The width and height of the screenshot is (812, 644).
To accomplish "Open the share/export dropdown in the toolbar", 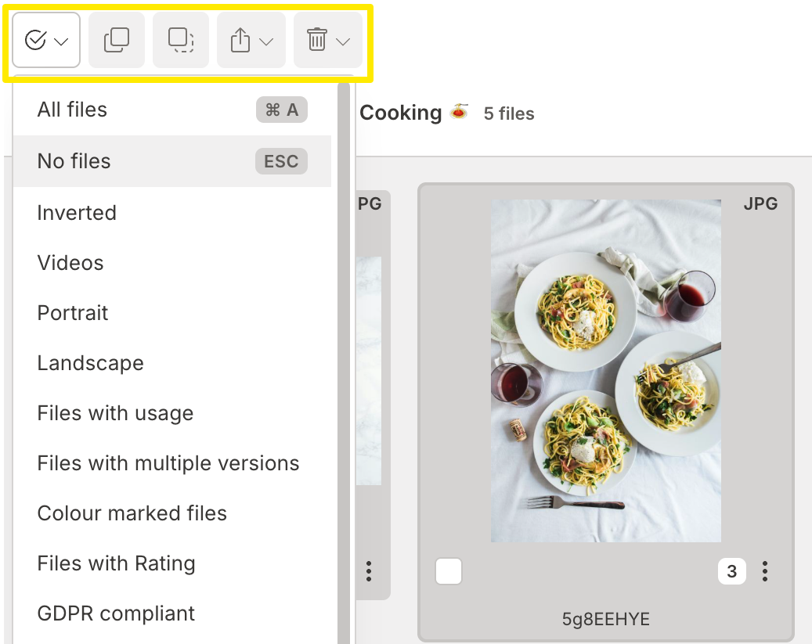I will [x=251, y=40].
